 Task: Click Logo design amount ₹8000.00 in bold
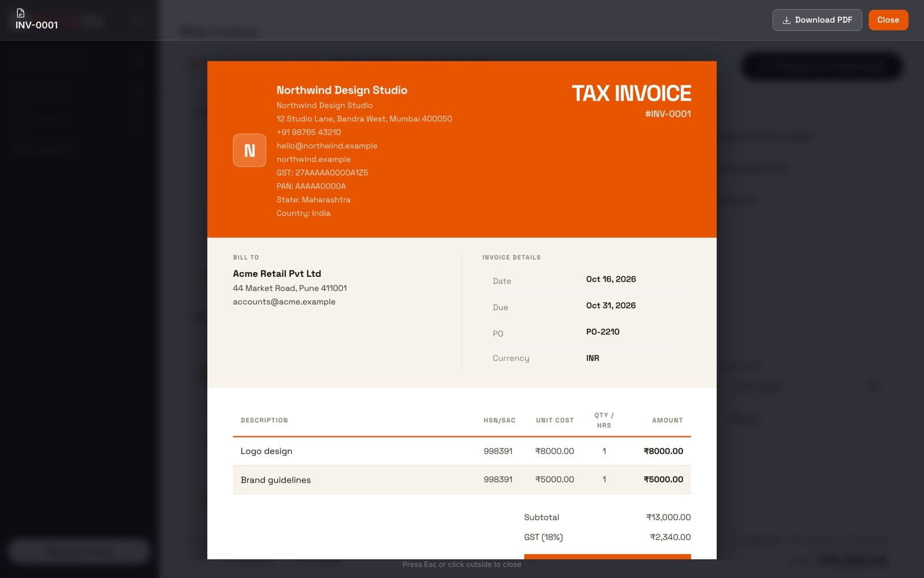coord(664,451)
